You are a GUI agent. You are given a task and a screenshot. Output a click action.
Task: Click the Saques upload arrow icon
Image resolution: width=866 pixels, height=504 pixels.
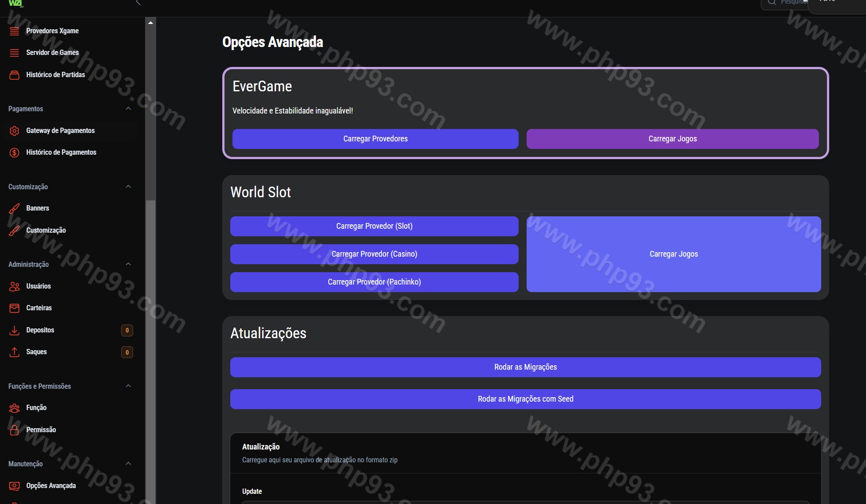pos(14,352)
